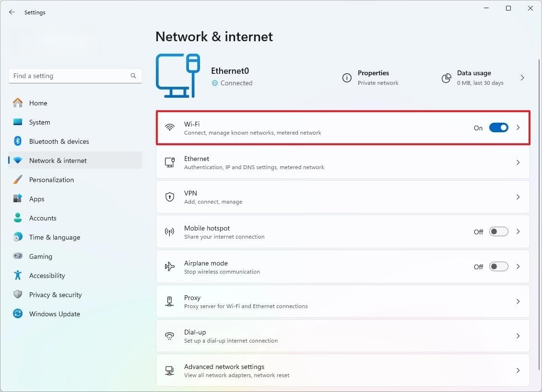
Task: Open Windows Update category
Action: (75, 313)
